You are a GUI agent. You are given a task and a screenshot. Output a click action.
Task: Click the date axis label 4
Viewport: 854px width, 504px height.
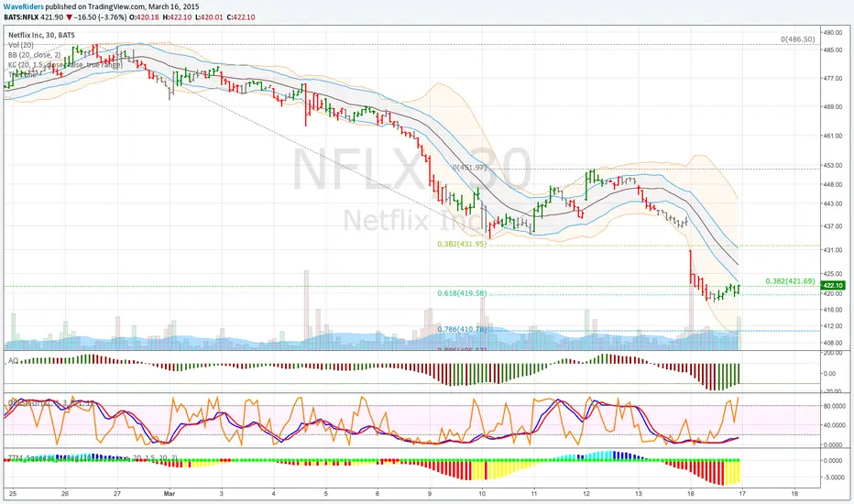pyautogui.click(x=273, y=494)
